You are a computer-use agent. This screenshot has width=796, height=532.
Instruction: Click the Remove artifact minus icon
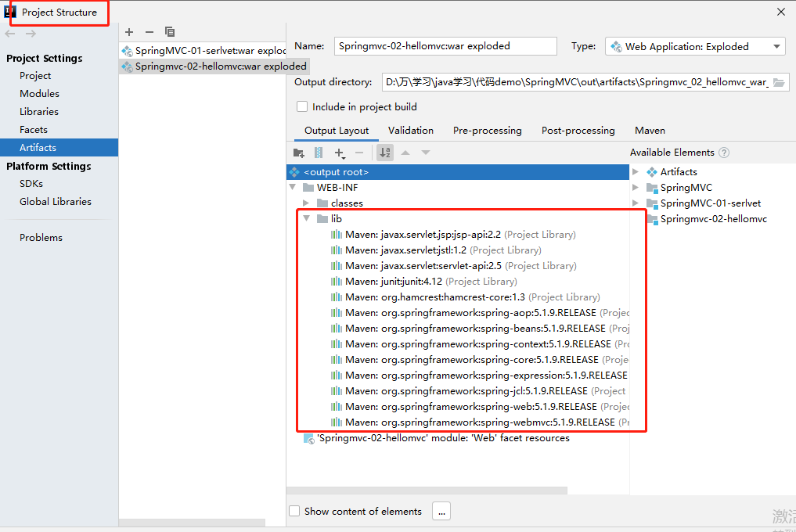149,32
